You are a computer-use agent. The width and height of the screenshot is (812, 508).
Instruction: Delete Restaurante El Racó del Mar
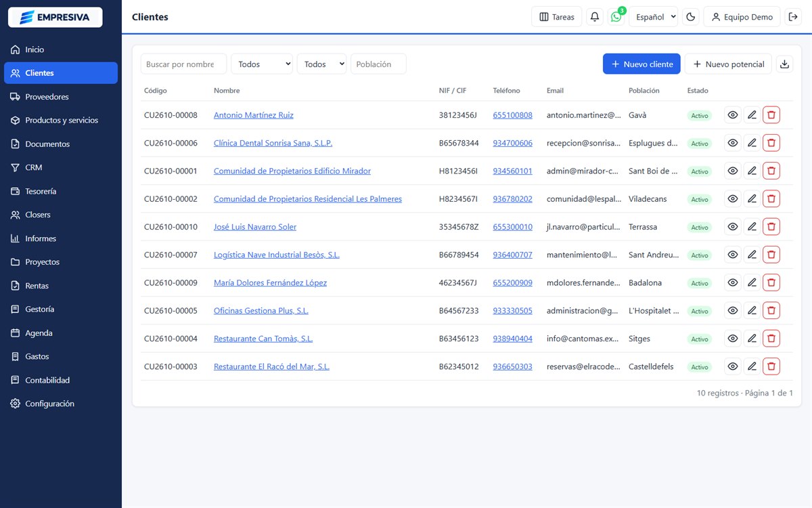point(771,366)
